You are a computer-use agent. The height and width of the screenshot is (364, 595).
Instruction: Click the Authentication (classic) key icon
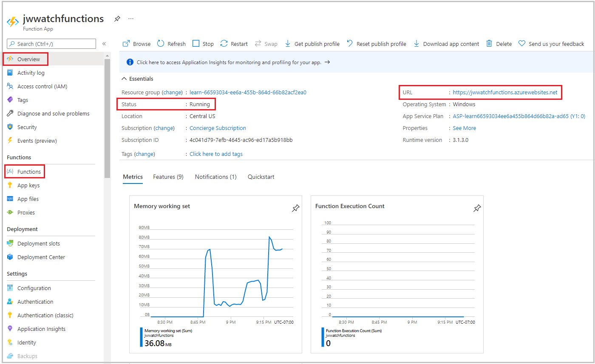[10, 315]
